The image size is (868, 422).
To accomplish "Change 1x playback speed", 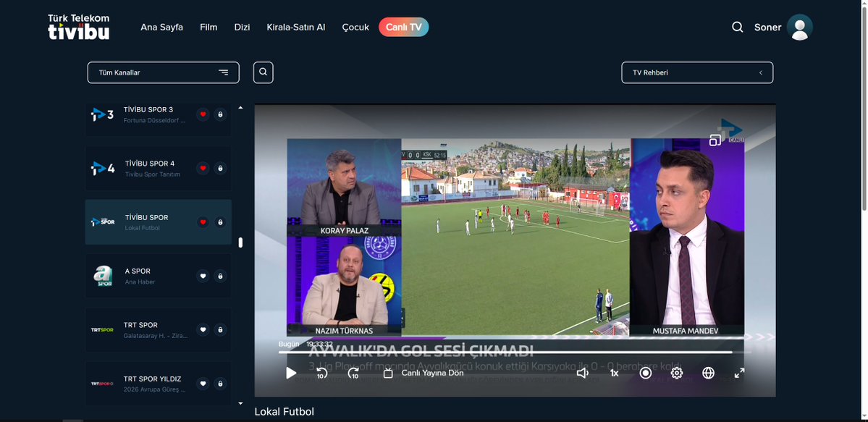I will coord(614,374).
